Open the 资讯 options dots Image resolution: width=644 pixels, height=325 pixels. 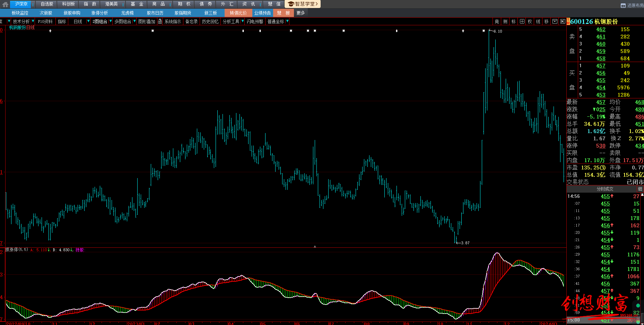click(260, 4)
